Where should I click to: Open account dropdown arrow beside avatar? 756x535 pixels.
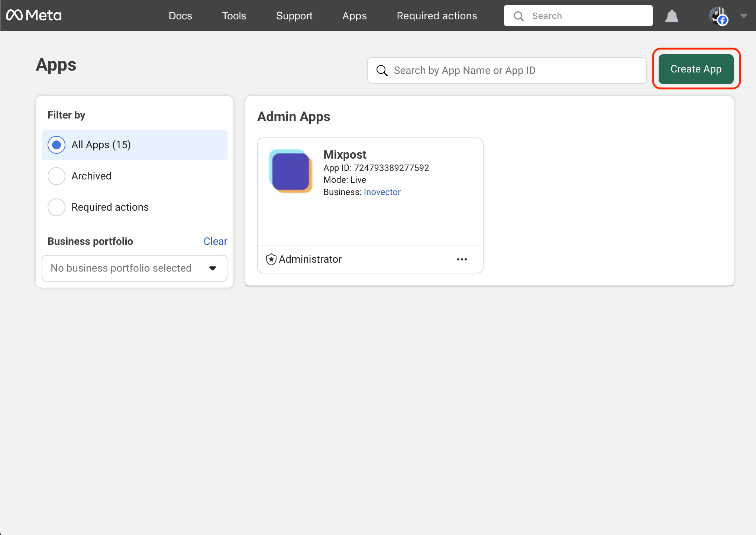(x=743, y=16)
